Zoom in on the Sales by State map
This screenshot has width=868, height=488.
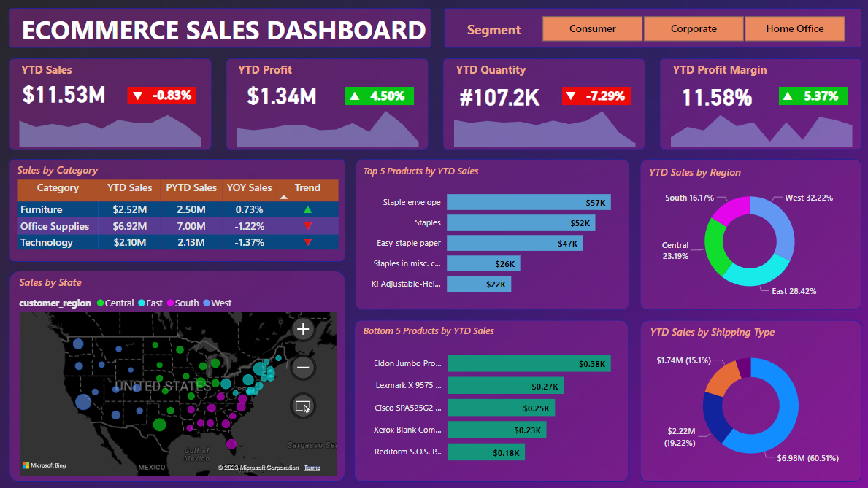pos(303,330)
